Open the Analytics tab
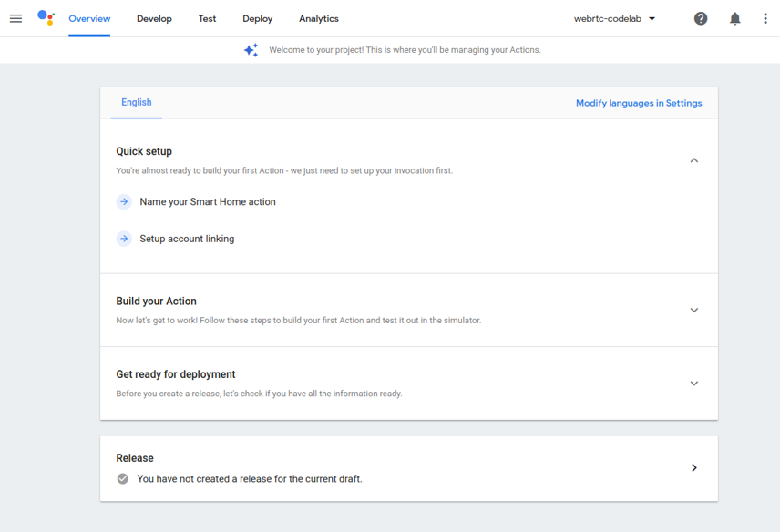This screenshot has height=532, width=780. 318,18
